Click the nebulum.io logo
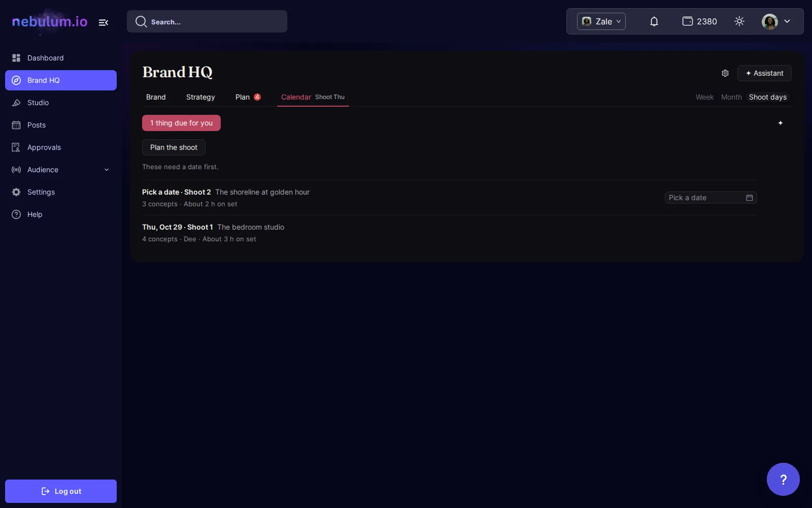This screenshot has width=812, height=508. [50, 21]
